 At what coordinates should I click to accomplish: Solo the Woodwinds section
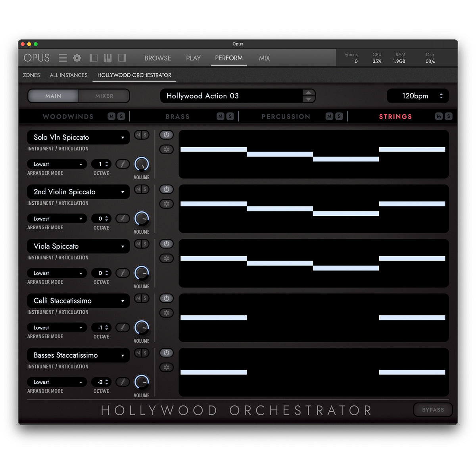click(121, 116)
